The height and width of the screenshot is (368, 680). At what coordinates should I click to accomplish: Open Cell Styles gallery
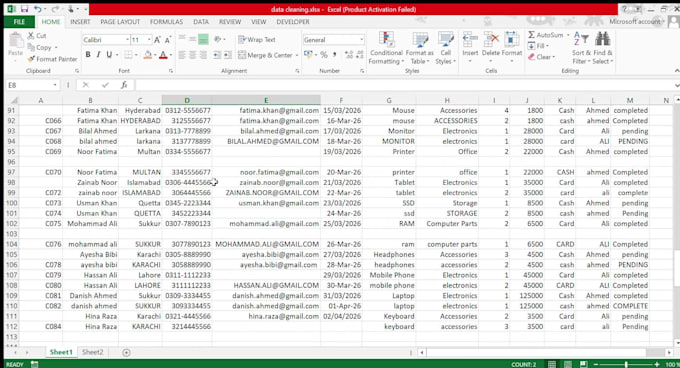[445, 49]
